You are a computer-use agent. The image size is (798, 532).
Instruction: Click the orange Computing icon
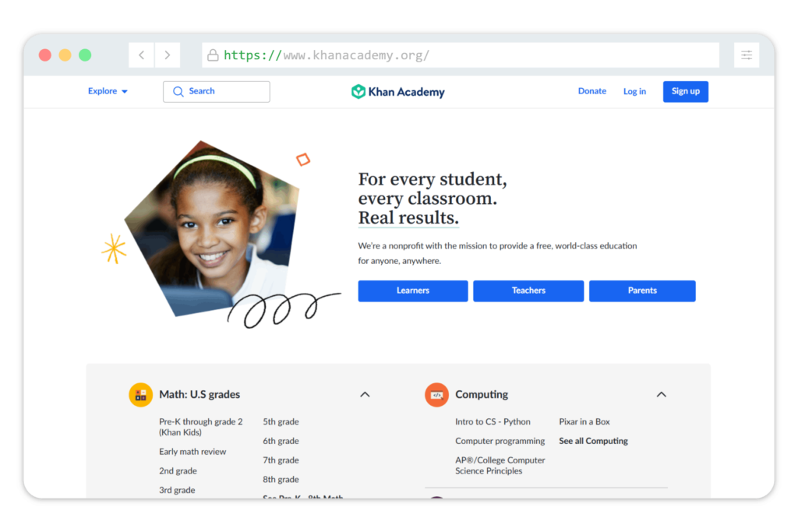(436, 395)
